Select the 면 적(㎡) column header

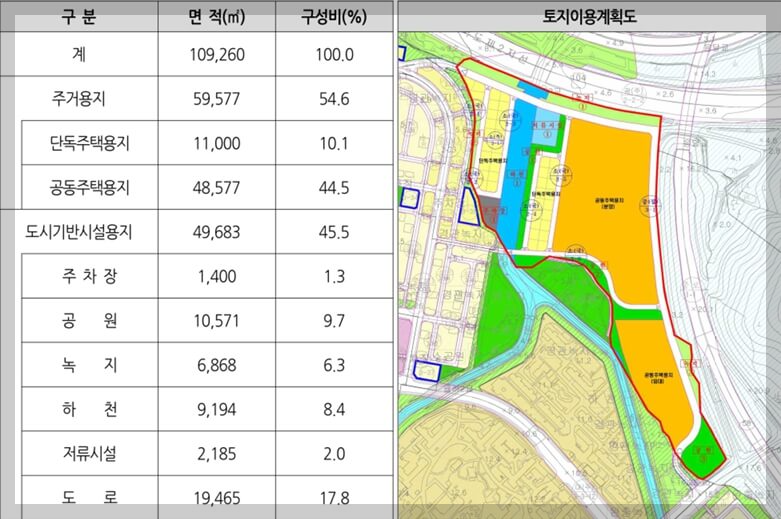[x=217, y=17]
